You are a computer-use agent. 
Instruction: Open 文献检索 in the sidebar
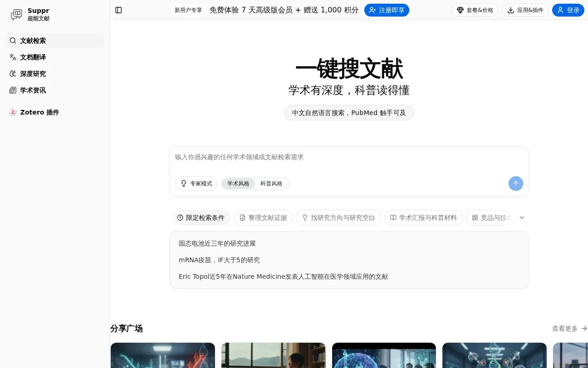point(55,40)
